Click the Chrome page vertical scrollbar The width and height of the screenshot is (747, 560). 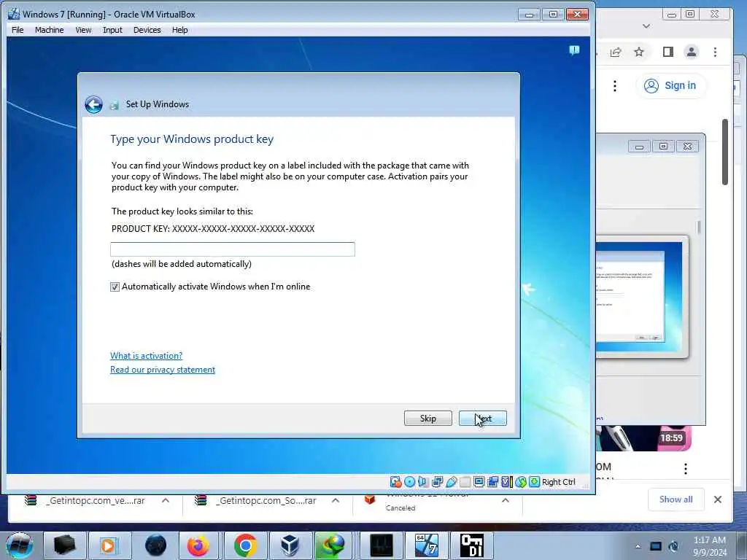pyautogui.click(x=724, y=152)
